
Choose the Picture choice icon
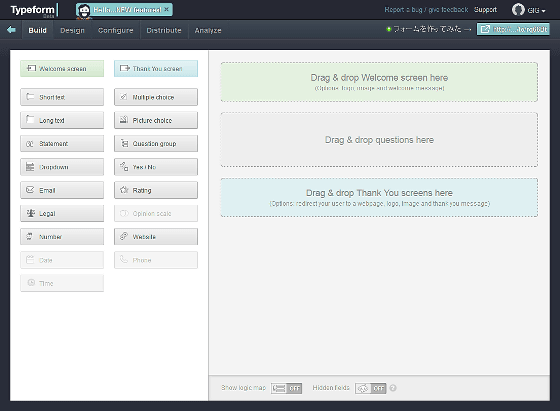coord(124,120)
